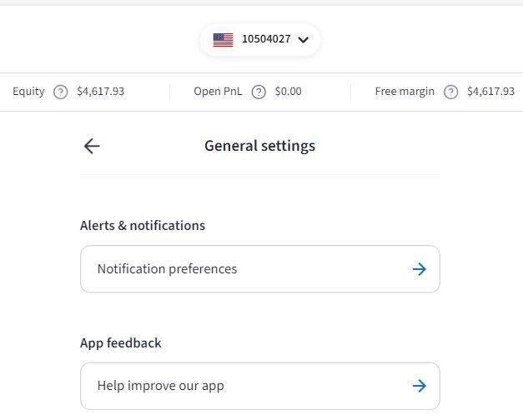Click the Equity label text
This screenshot has width=523, height=420.
point(28,92)
